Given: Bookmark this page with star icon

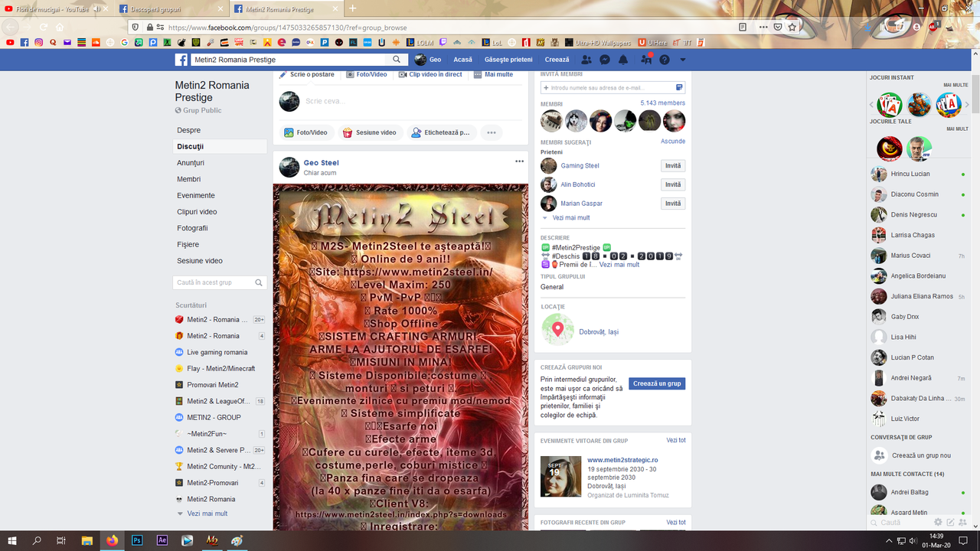Looking at the screenshot, I should click(x=792, y=27).
